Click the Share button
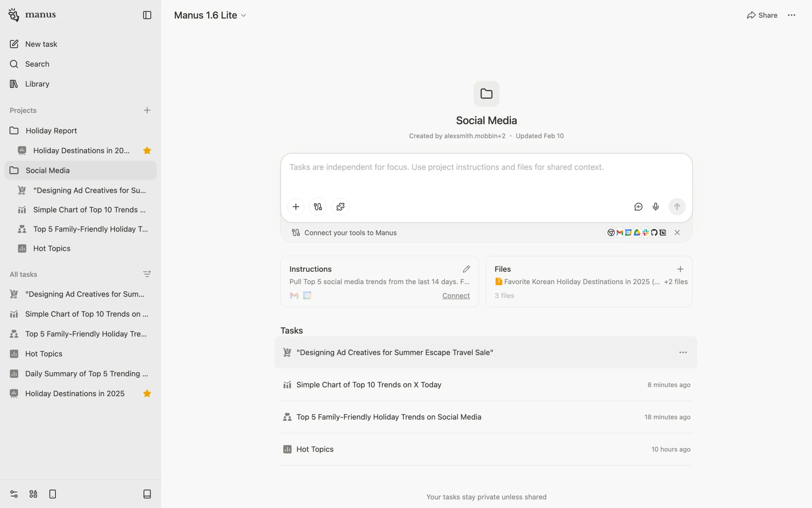This screenshot has height=508, width=812. click(x=762, y=15)
